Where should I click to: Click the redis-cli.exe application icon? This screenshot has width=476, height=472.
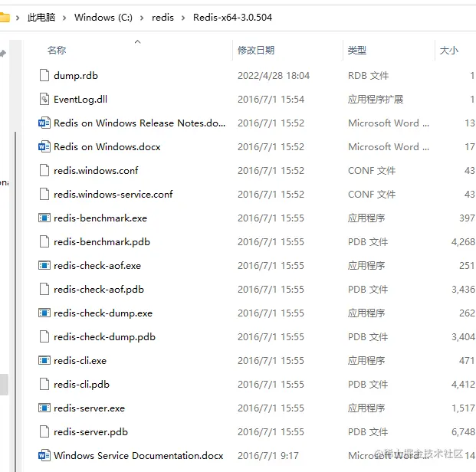click(44, 360)
